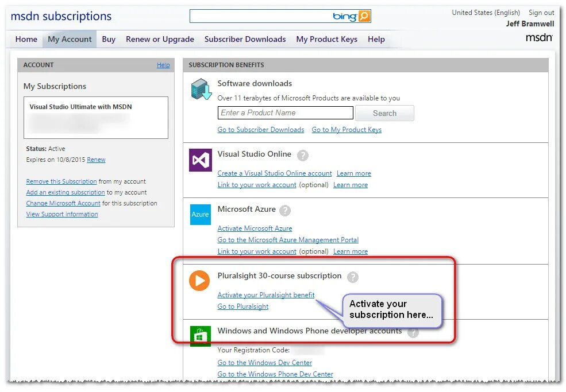Screen dimensions: 566x392
Task: Open Go to the Microsoft Azure Management Portal
Action: pos(288,240)
